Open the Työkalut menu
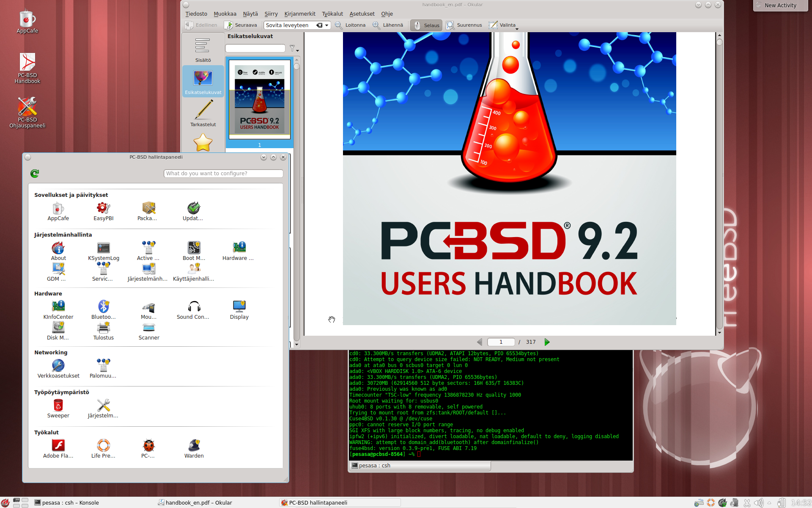Screen dimensions: 812x508 [x=332, y=14]
